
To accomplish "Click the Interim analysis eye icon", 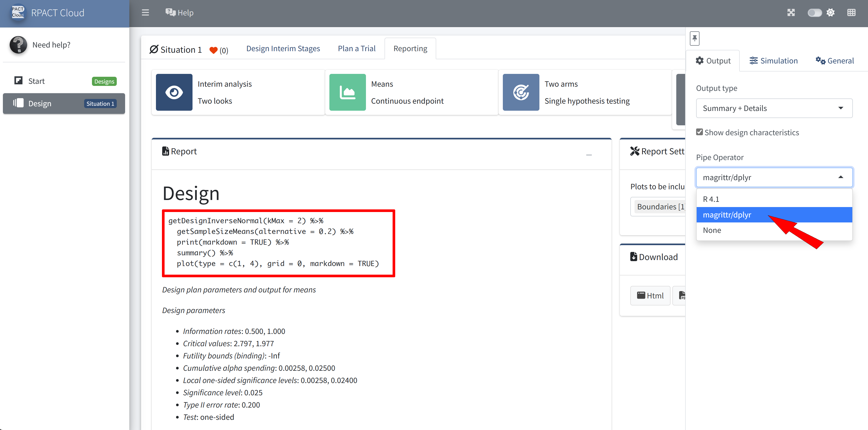I will [174, 92].
